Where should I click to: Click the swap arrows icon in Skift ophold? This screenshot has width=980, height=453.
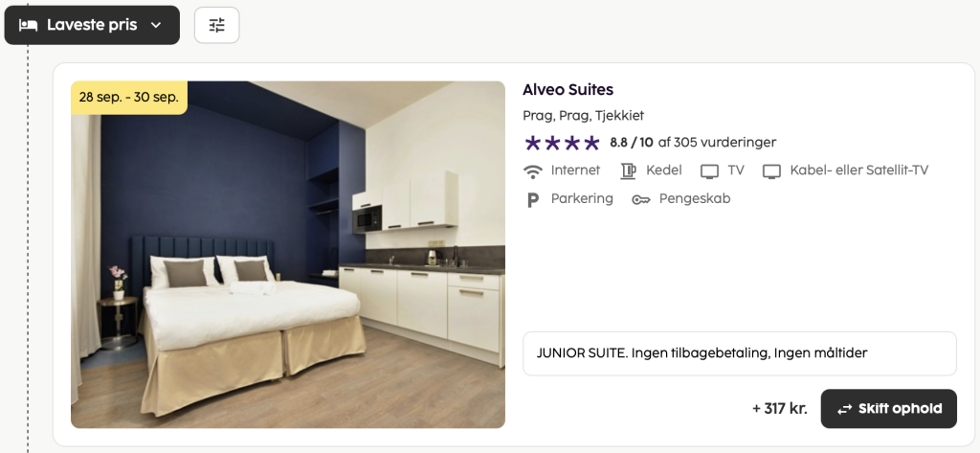(x=844, y=409)
